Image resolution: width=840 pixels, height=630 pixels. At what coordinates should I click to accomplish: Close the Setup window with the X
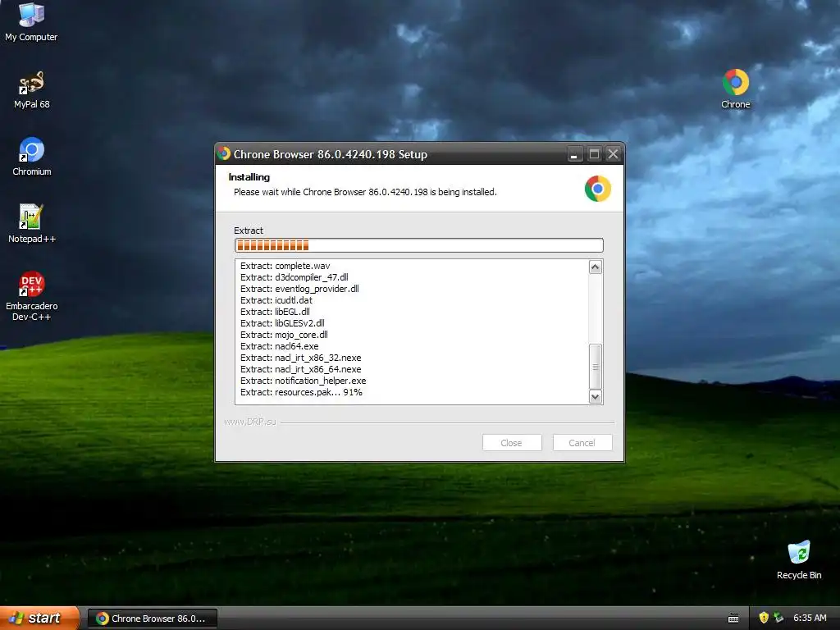[613, 154]
